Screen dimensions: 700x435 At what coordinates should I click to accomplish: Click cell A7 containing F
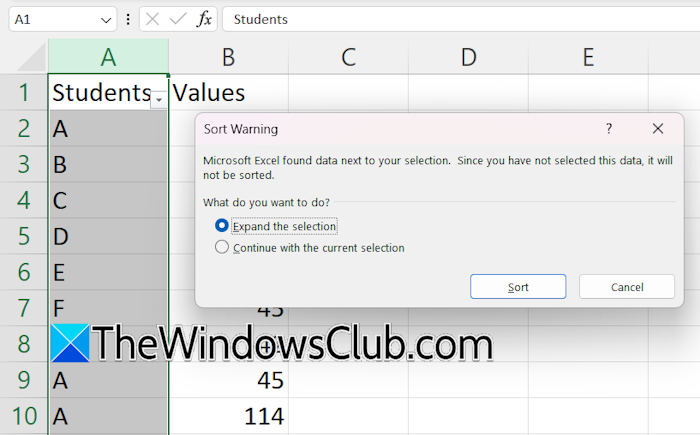108,308
